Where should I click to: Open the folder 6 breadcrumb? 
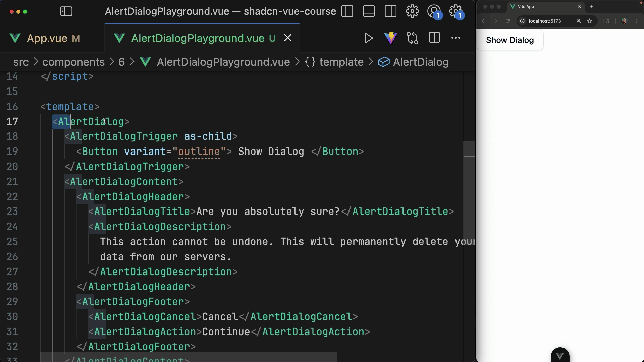(x=121, y=62)
